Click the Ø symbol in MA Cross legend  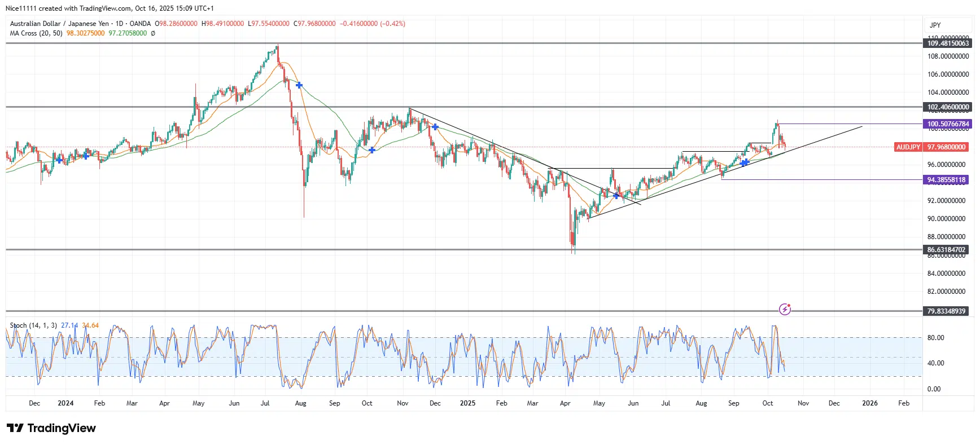coord(153,33)
